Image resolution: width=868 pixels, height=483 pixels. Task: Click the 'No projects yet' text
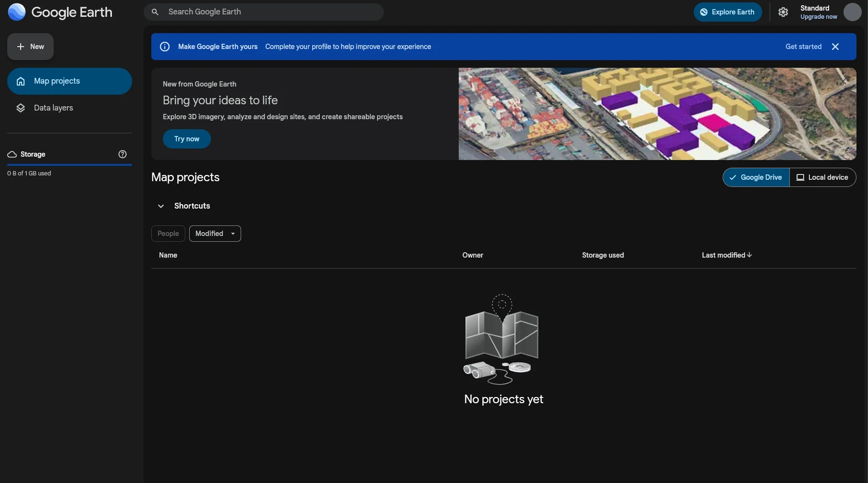click(x=503, y=399)
